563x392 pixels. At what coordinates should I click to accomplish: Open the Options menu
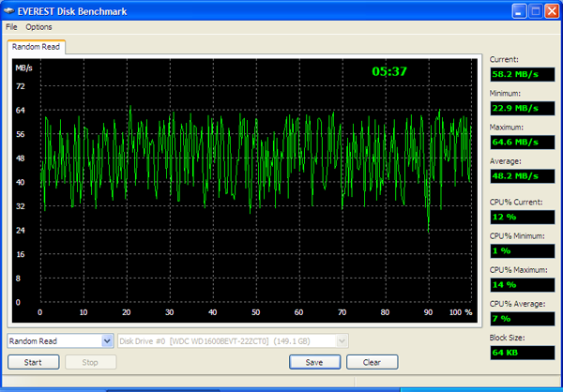click(x=38, y=27)
